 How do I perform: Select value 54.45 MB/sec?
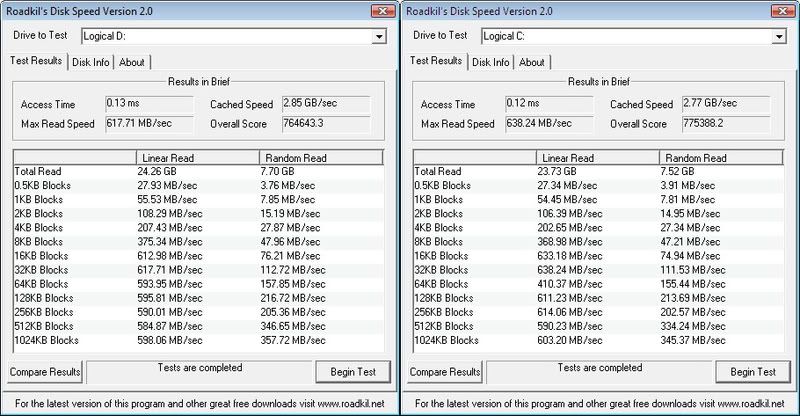pos(567,200)
